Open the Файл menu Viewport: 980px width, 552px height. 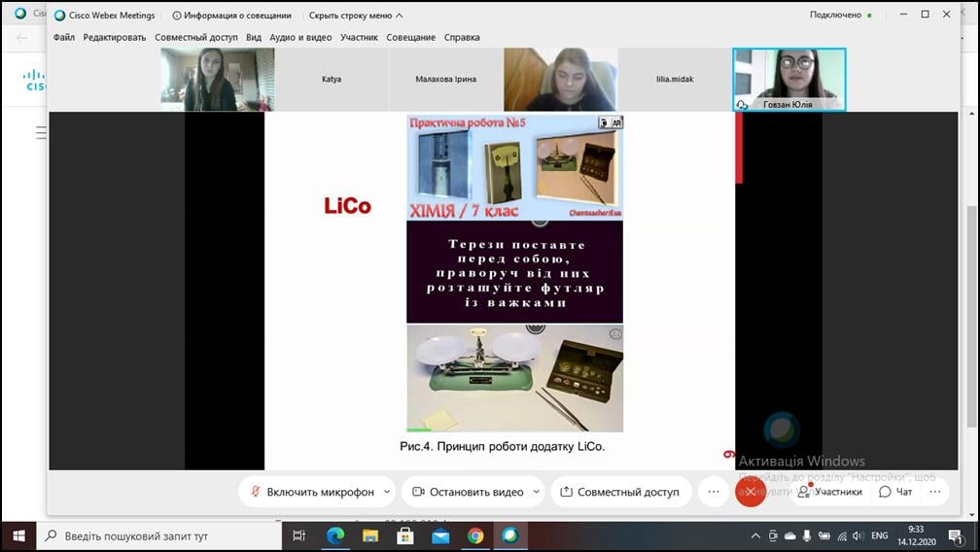(64, 38)
